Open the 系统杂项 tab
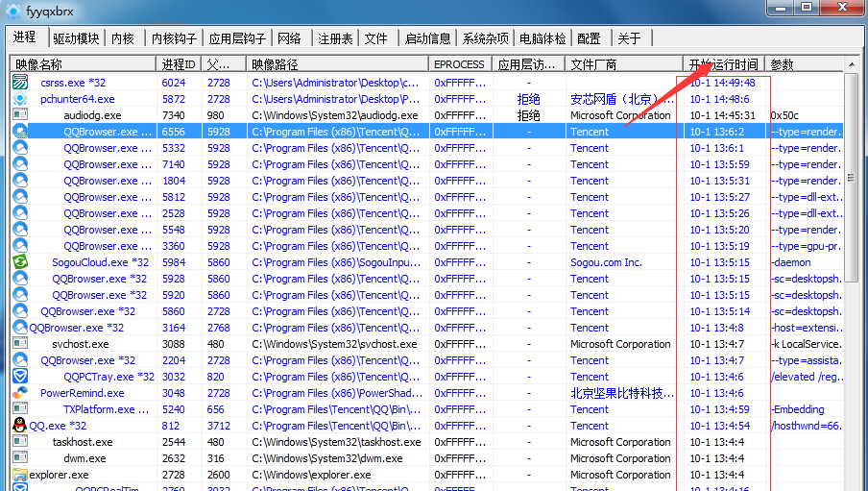Image resolution: width=868 pixels, height=491 pixels. pos(485,38)
